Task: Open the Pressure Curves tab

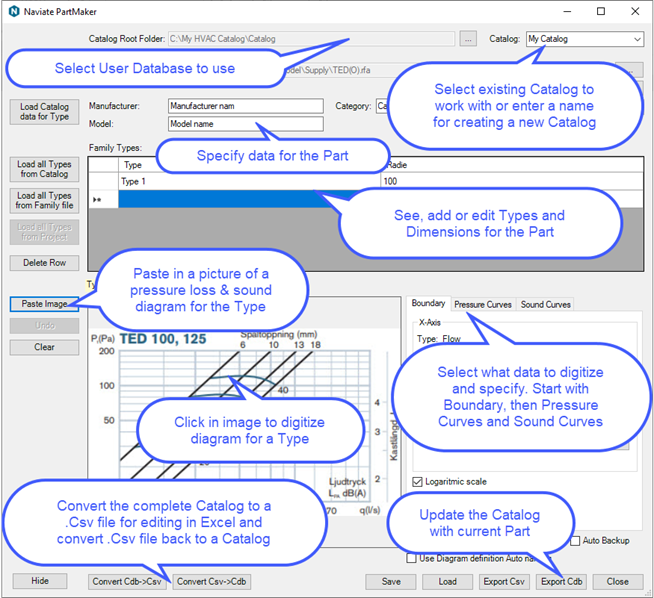Action: point(482,304)
